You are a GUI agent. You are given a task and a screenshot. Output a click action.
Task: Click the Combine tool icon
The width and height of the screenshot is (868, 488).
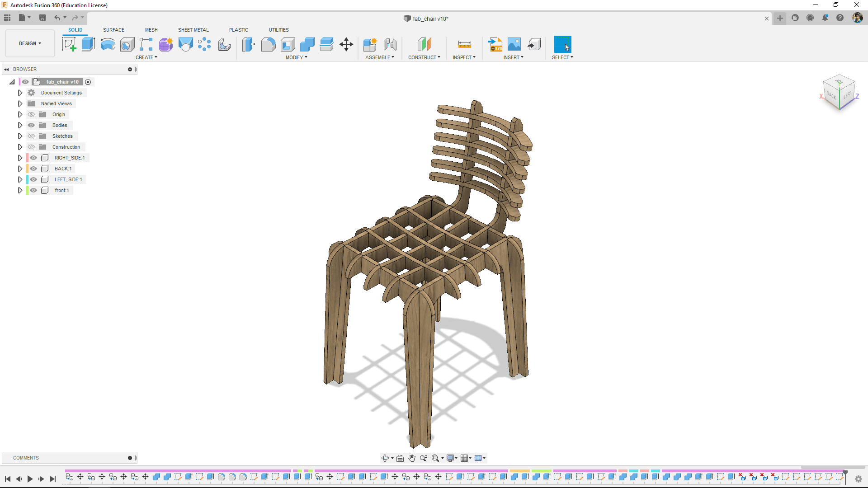tap(307, 44)
